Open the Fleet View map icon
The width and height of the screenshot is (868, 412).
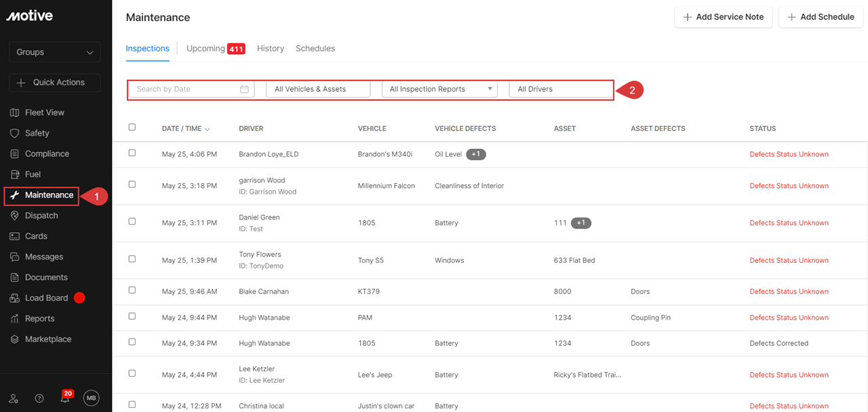pos(14,112)
